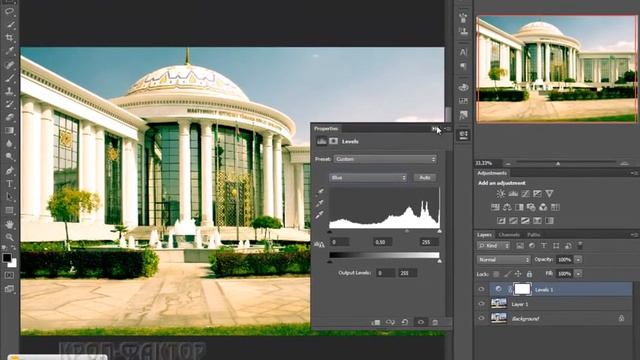Viewport: 640px width, 360px height.
Task: Select the Lasso tool
Action: click(x=9, y=11)
